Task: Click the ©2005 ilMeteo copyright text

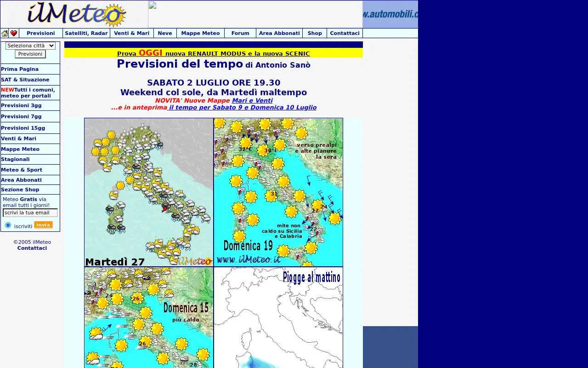Action: click(x=32, y=242)
